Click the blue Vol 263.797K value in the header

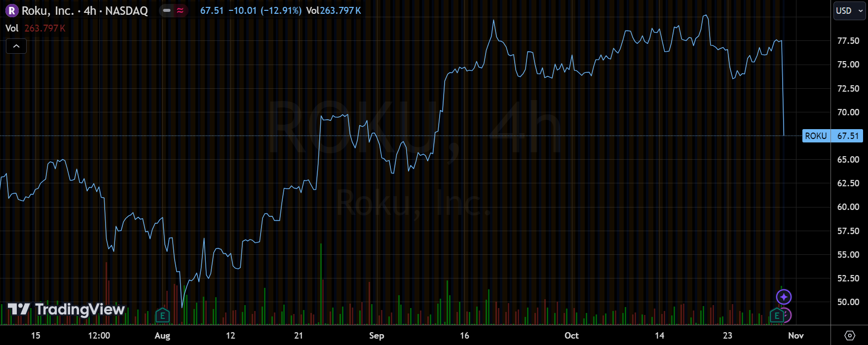[x=334, y=10]
